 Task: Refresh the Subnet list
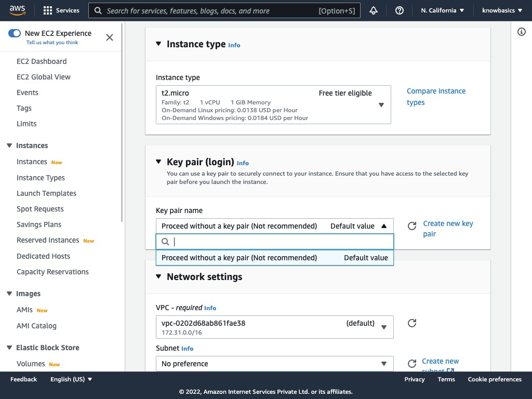(x=412, y=364)
